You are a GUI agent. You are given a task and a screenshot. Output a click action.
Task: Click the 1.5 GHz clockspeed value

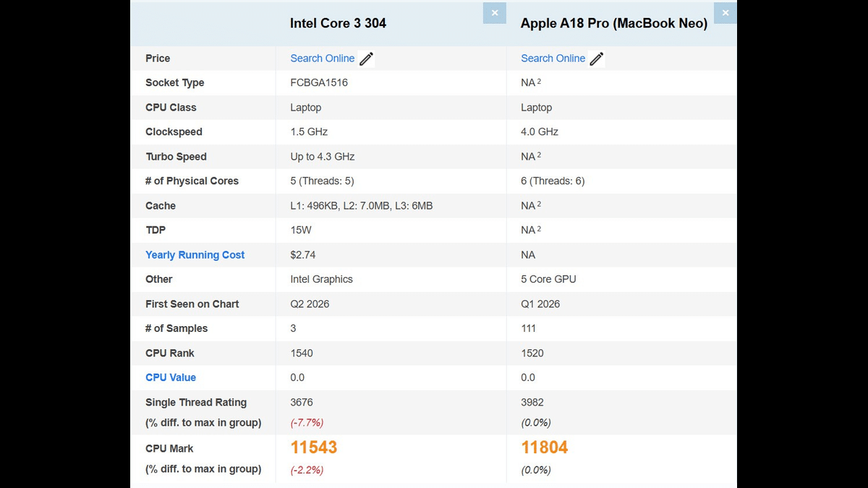[x=309, y=132]
